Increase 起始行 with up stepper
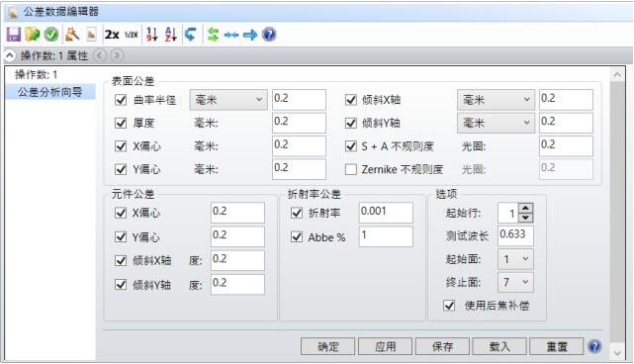634x364 pixels. (x=525, y=208)
